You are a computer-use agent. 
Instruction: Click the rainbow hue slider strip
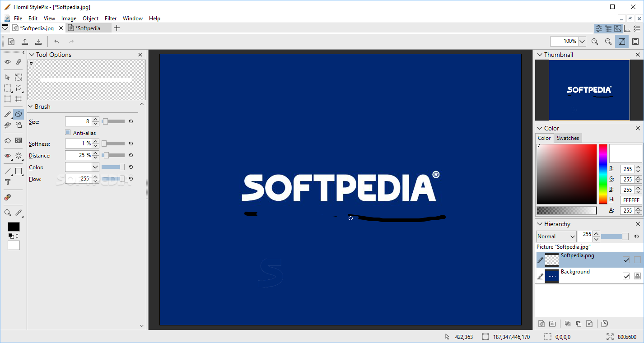point(603,174)
